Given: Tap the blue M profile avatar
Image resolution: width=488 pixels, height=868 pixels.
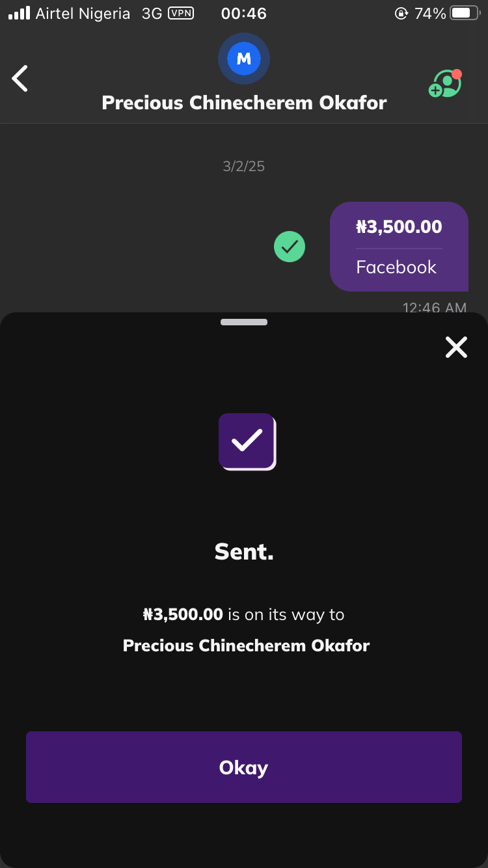Looking at the screenshot, I should click(x=244, y=59).
